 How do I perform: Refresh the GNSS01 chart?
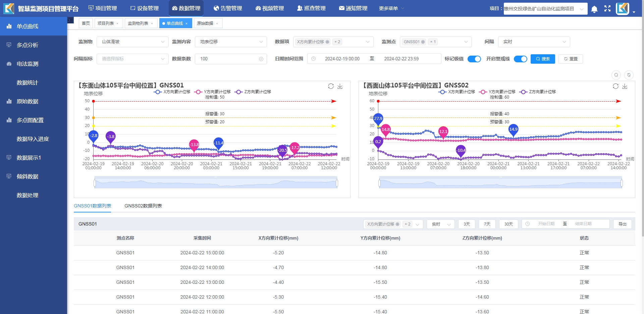(x=331, y=86)
